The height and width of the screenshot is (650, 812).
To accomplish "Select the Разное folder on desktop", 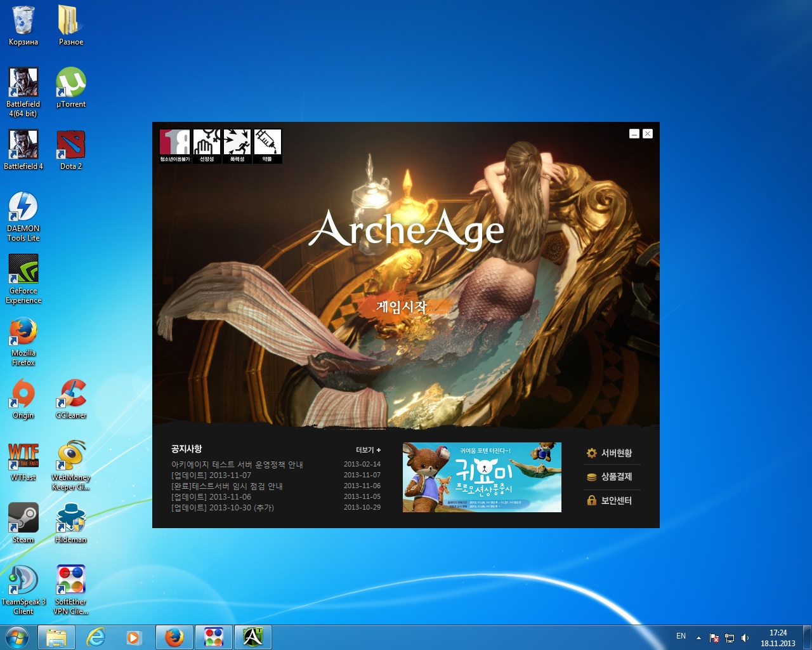I will pyautogui.click(x=71, y=27).
